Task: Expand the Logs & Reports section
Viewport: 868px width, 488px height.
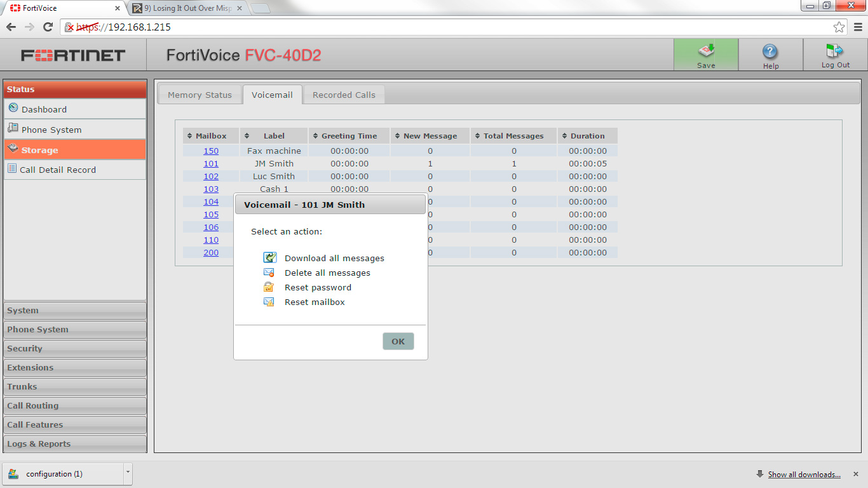Action: point(75,444)
